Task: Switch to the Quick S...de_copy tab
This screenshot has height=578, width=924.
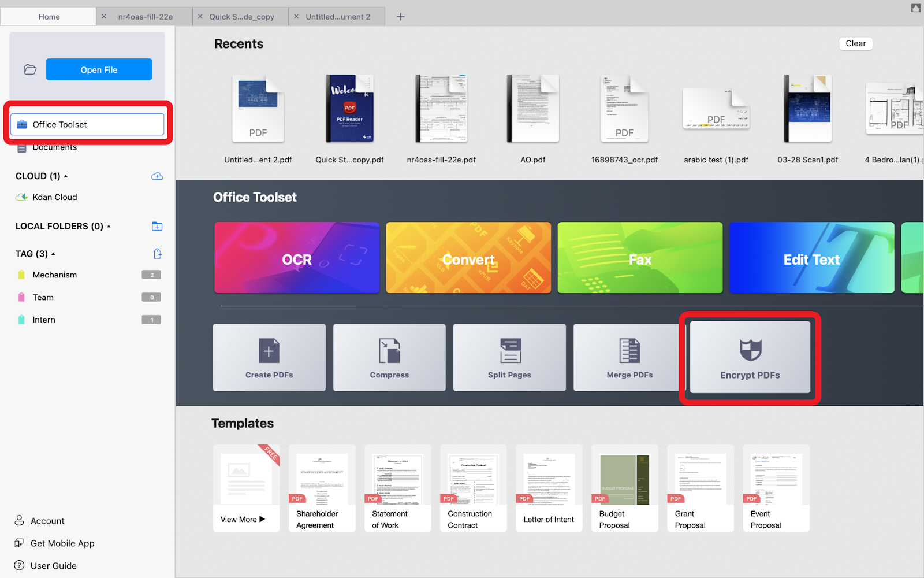Action: pos(241,17)
